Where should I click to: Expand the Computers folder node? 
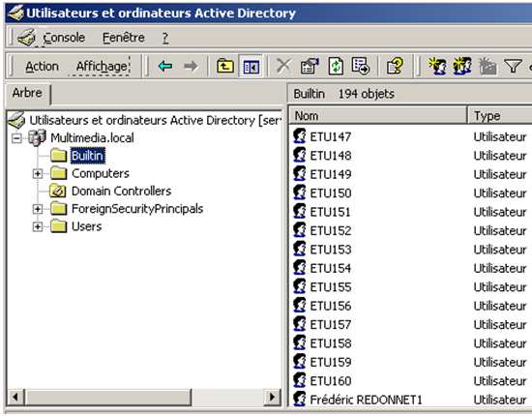tap(38, 174)
